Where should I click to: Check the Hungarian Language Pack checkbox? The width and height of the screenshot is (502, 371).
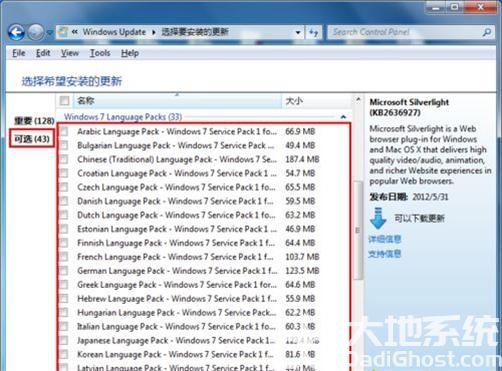coord(64,312)
